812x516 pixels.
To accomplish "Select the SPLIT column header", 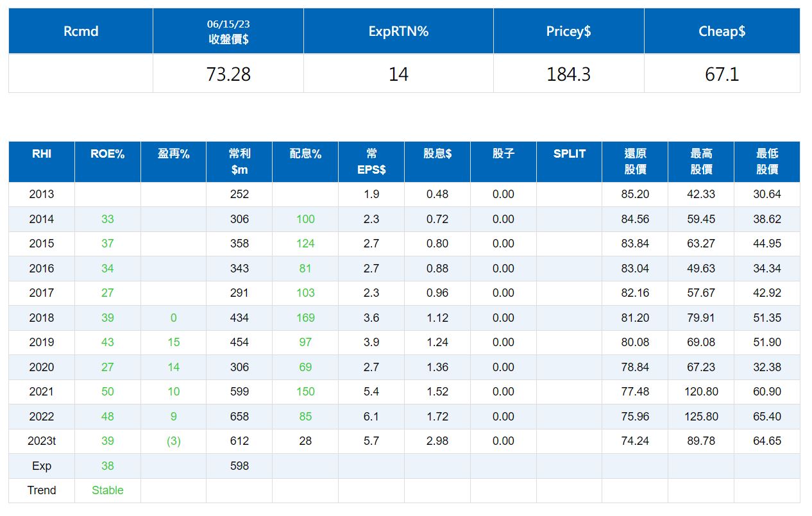I will [569, 162].
